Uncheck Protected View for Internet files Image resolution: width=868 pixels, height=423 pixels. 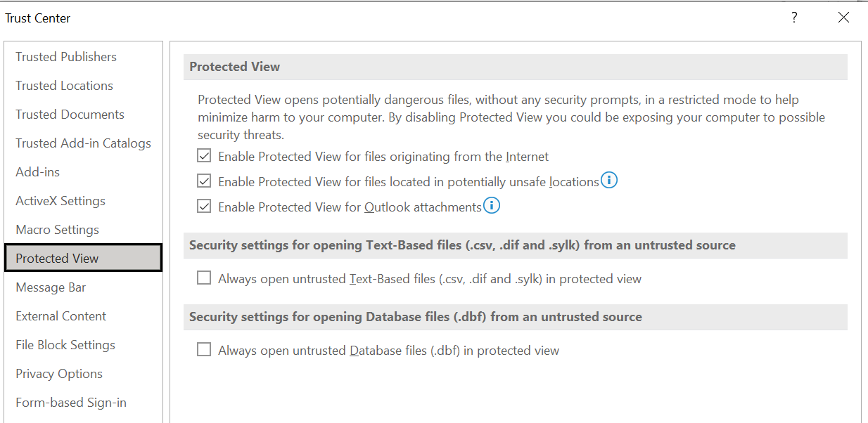click(204, 156)
